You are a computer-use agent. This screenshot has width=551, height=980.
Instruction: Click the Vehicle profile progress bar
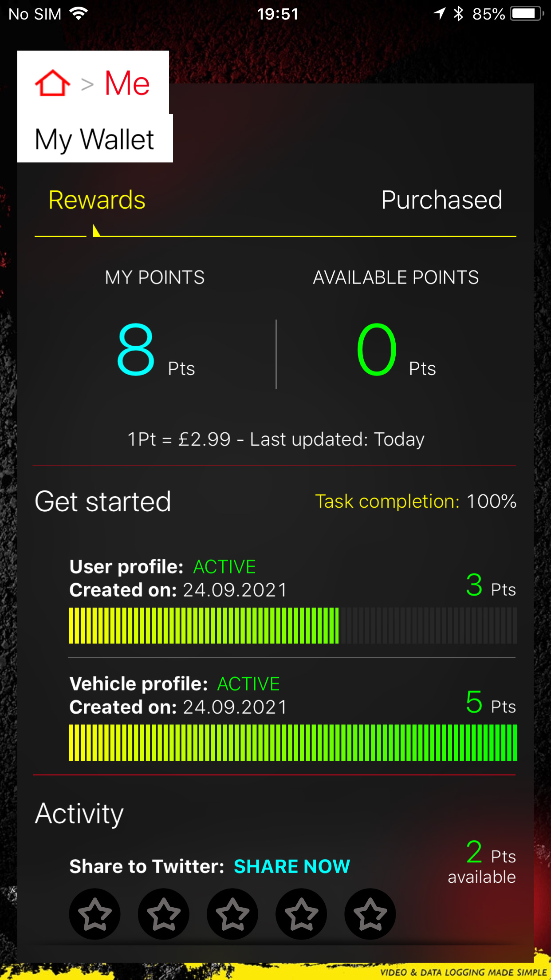293,743
